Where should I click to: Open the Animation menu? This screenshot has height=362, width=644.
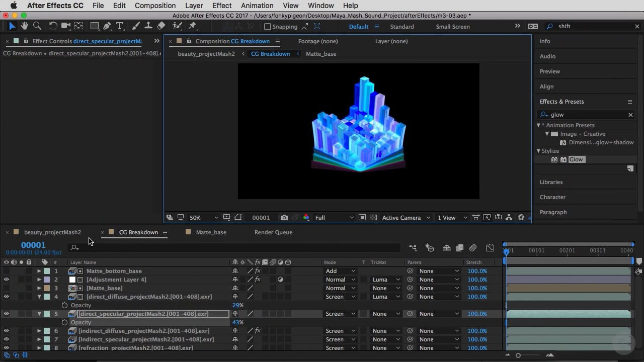pyautogui.click(x=257, y=6)
